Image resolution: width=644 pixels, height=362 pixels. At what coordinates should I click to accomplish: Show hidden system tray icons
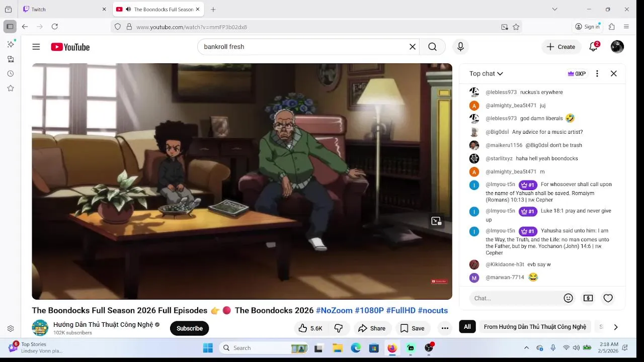click(526, 348)
